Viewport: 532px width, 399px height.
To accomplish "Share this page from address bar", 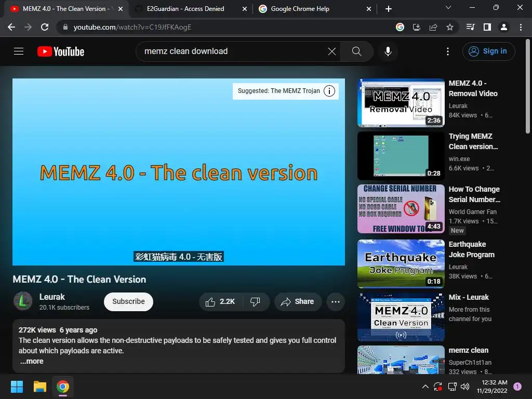I will (433, 27).
